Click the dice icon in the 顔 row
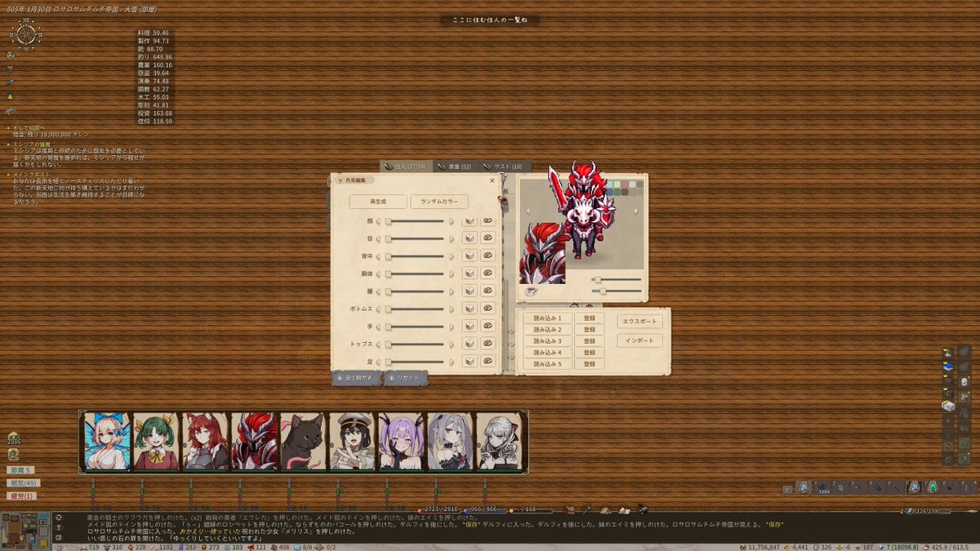Screen dimensions: 980x551 click(470, 220)
